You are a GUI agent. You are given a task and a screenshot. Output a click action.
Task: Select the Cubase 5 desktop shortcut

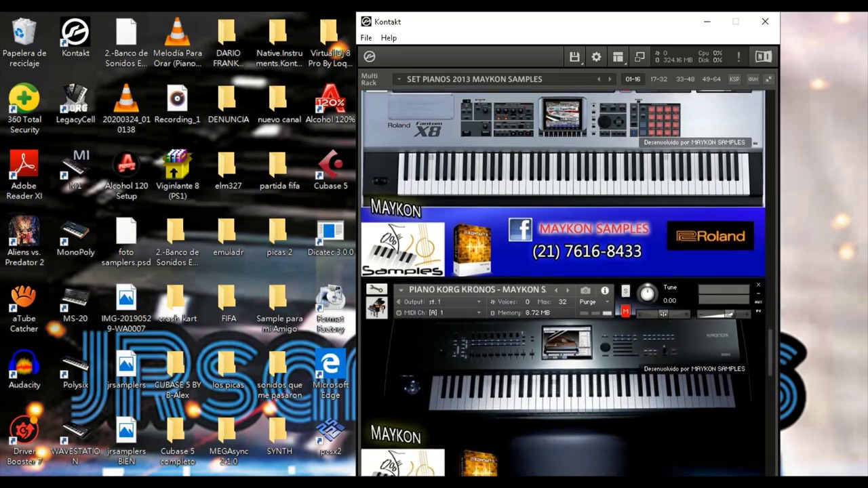(330, 171)
